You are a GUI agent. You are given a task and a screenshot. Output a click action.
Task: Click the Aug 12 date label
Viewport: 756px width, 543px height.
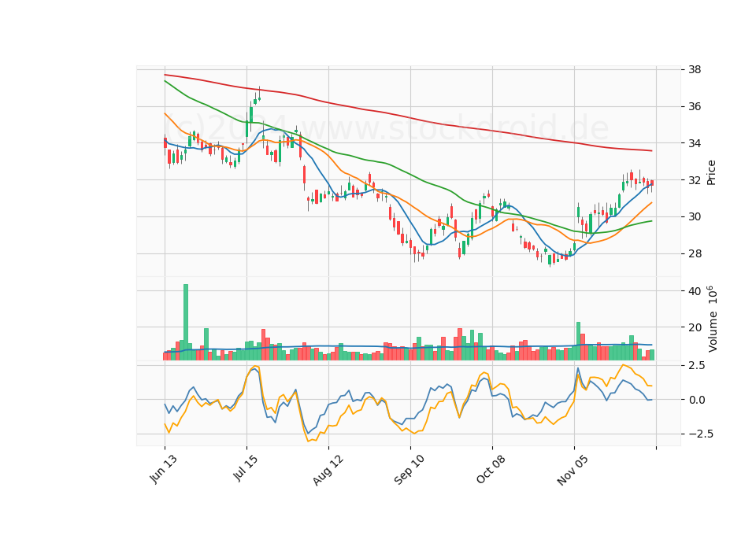(x=328, y=470)
